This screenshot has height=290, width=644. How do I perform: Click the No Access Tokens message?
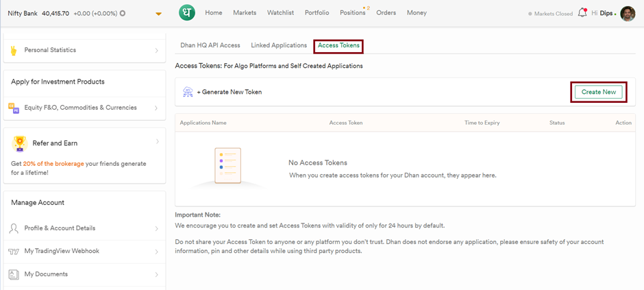pos(318,162)
